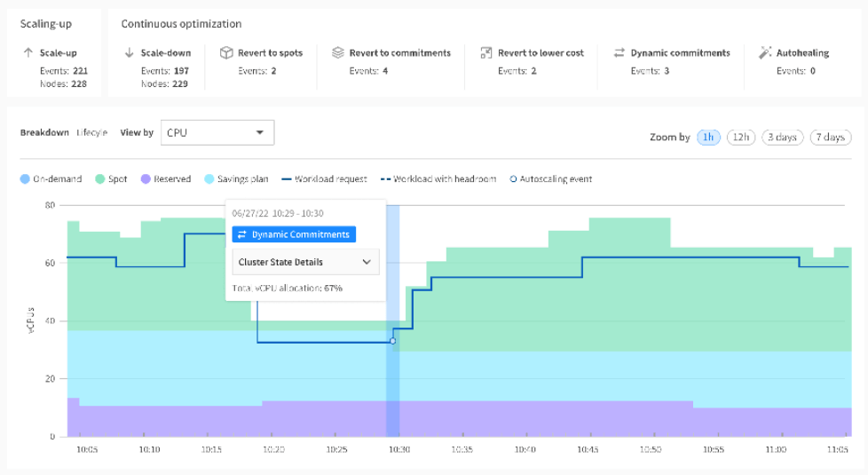This screenshot has height=475, width=868.
Task: Click the vCPUs y-axis label
Action: [x=30, y=320]
